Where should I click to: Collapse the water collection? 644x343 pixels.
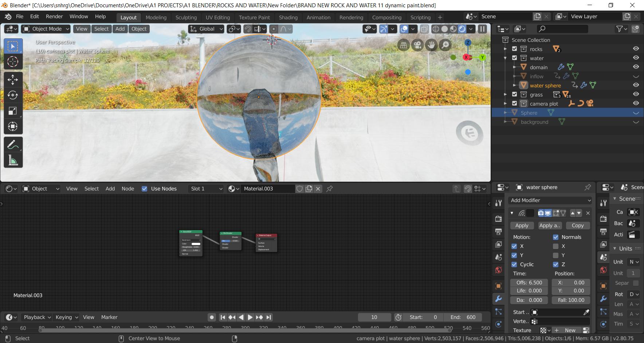[505, 58]
